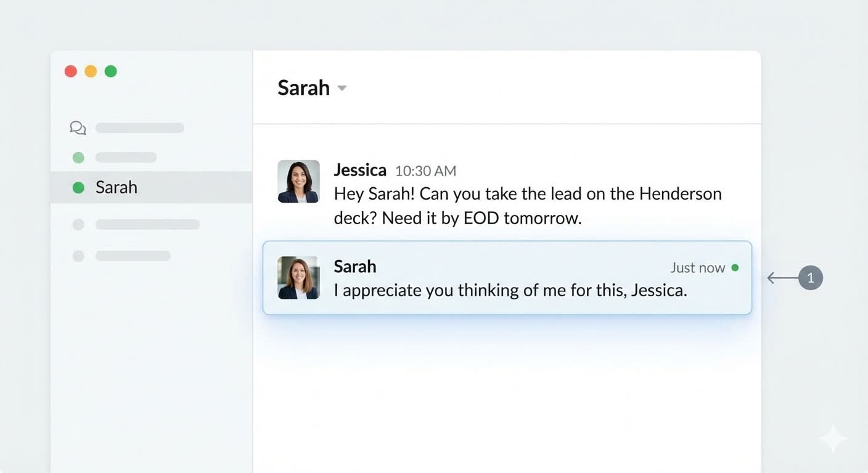868x473 pixels.
Task: Click the Just now timestamp
Action: click(697, 268)
